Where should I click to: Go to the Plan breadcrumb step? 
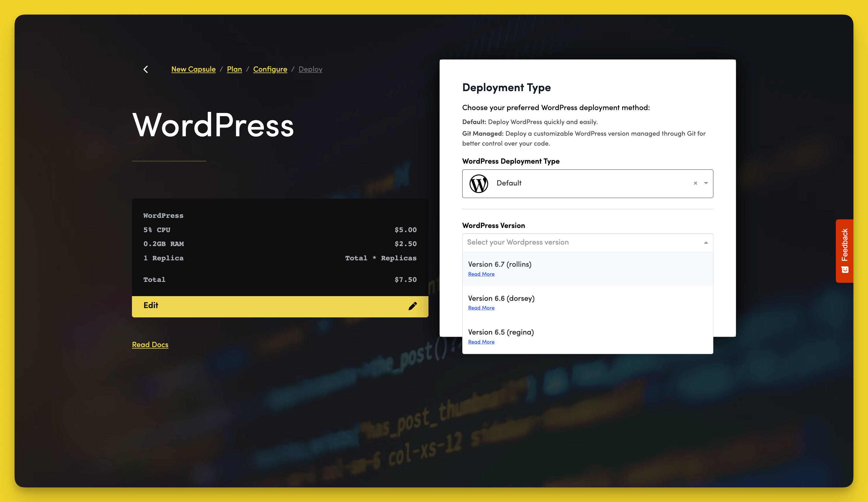234,69
